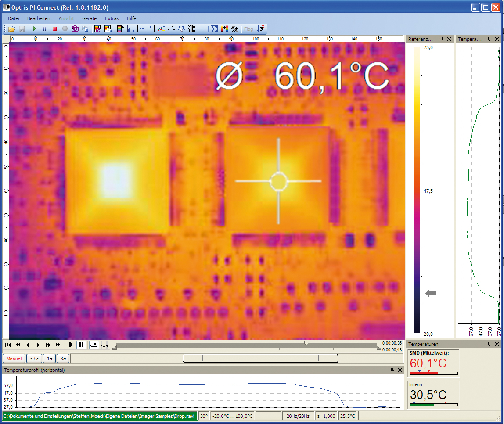Open the histogram view from toolbar
This screenshot has width=504, height=424.
131,29
